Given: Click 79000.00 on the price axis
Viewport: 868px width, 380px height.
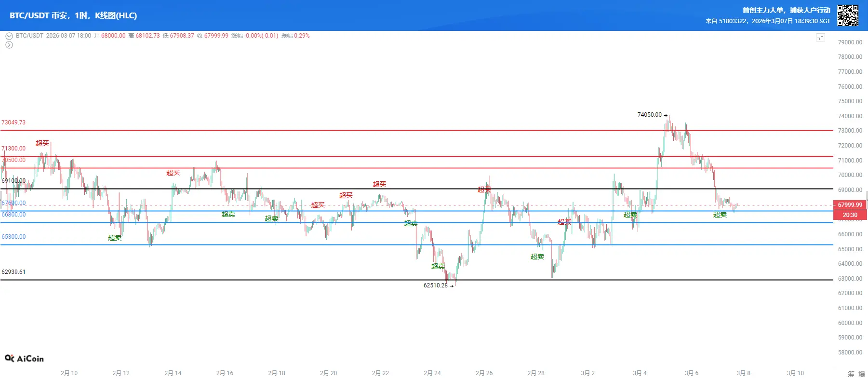Looking at the screenshot, I should tap(850, 42).
